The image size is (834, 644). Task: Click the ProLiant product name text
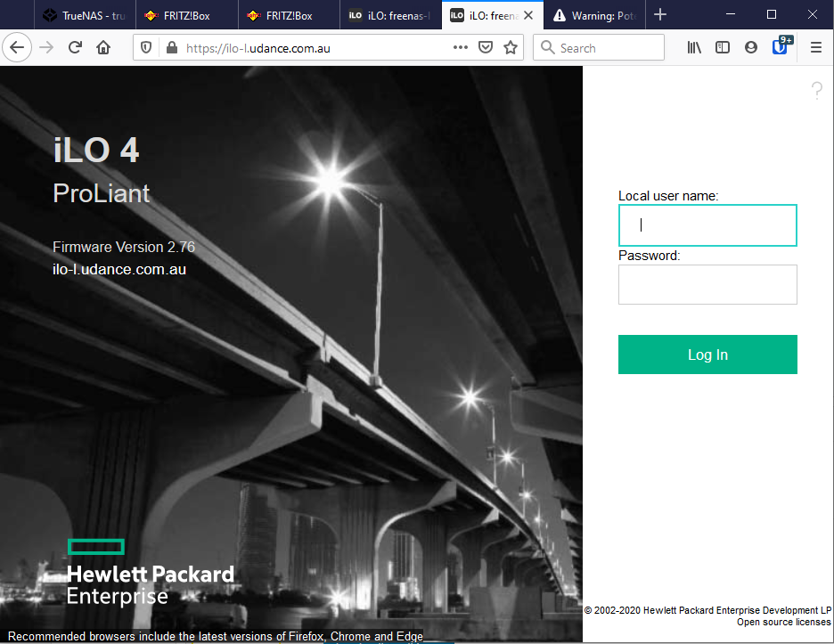click(x=101, y=193)
